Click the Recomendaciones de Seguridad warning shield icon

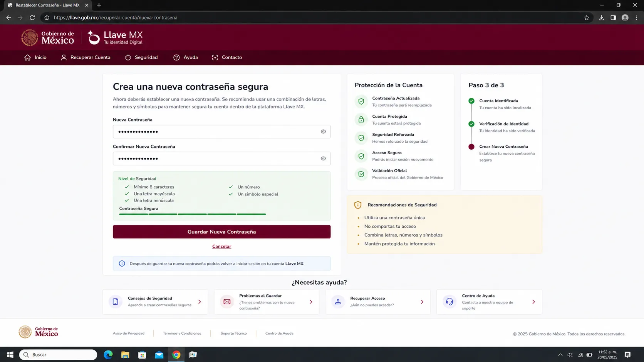(358, 205)
